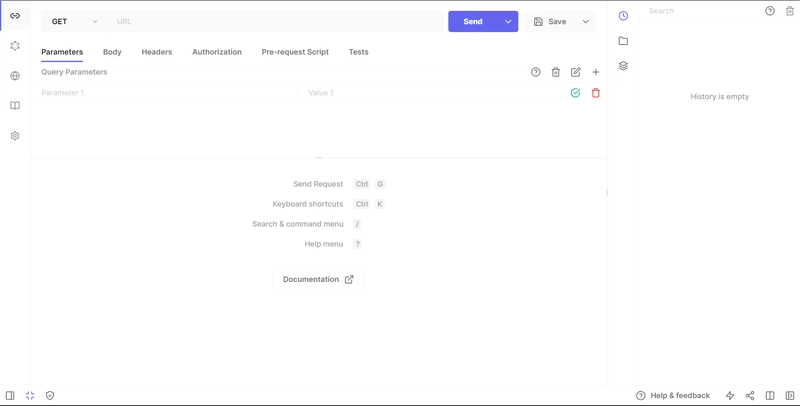Open the bulk edit icon for query parameters
Viewport: 800px width, 406px height.
tap(576, 72)
